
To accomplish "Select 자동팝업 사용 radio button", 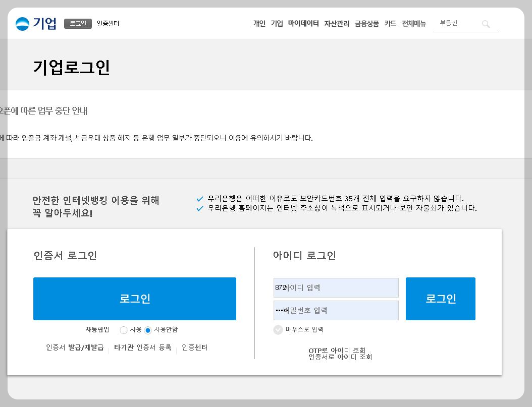I will 124,330.
